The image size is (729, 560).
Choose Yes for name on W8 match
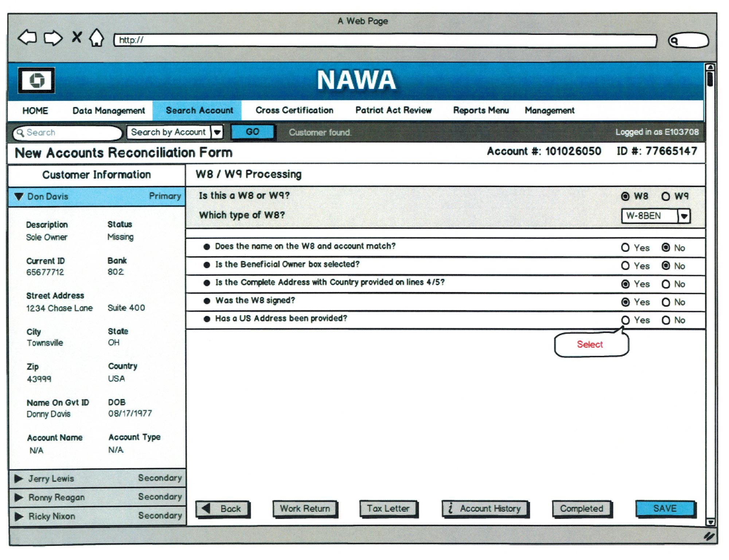[625, 248]
